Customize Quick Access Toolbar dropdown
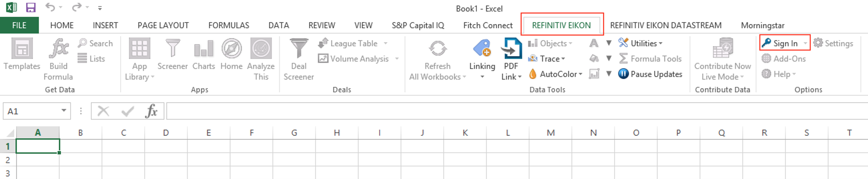The height and width of the screenshot is (179, 868). [100, 8]
